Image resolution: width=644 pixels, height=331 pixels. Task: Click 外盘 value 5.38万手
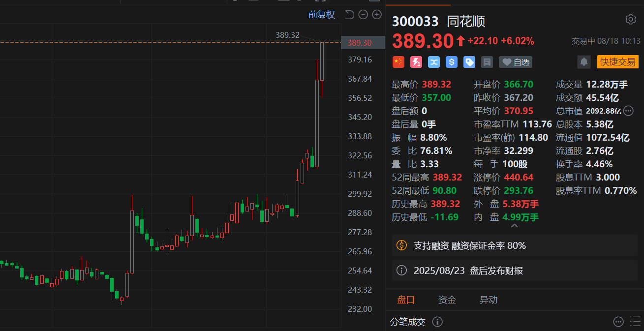tap(521, 204)
